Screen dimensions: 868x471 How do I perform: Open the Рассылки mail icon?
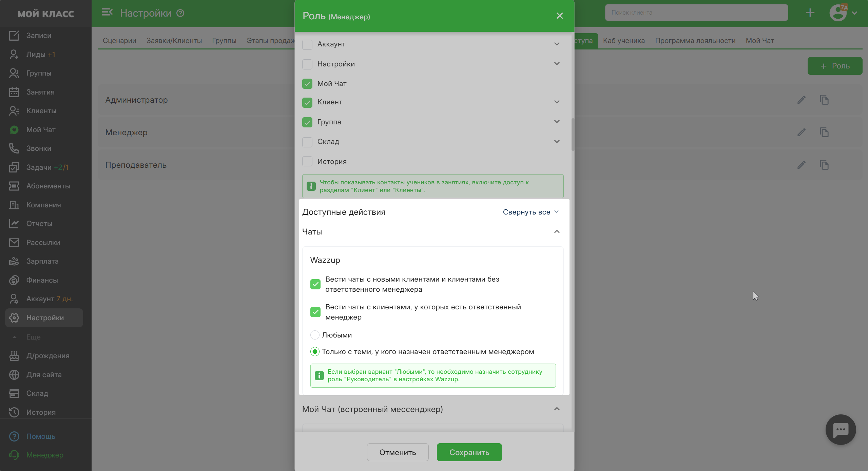tap(14, 242)
